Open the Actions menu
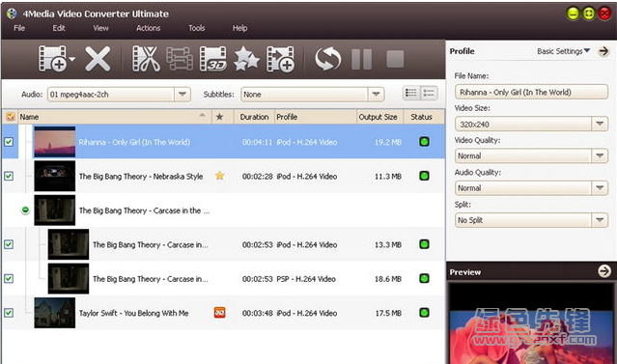 (149, 28)
